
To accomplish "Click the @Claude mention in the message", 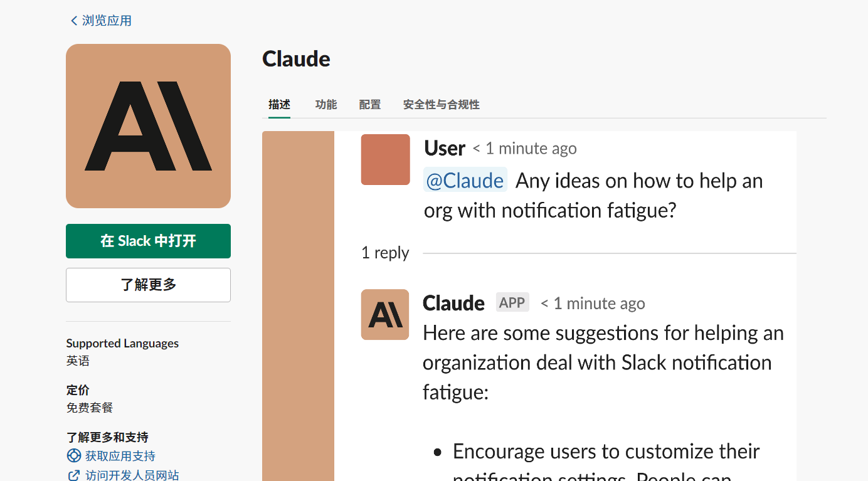I will 465,181.
